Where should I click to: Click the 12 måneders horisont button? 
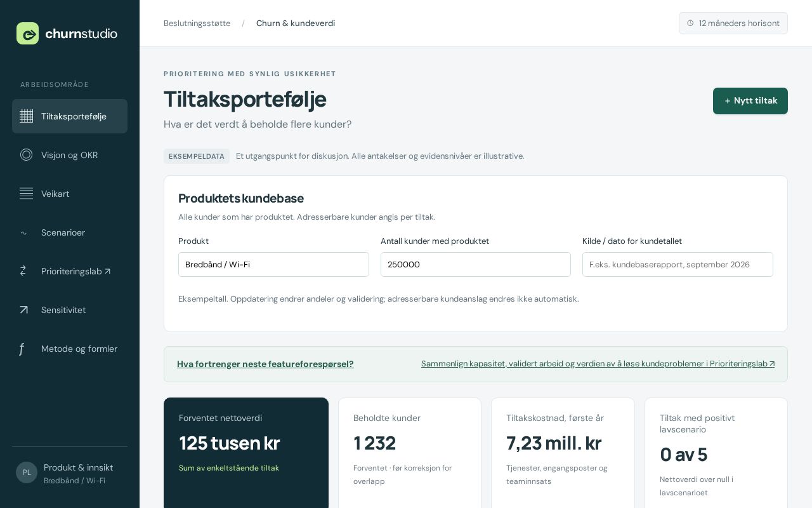click(x=733, y=23)
